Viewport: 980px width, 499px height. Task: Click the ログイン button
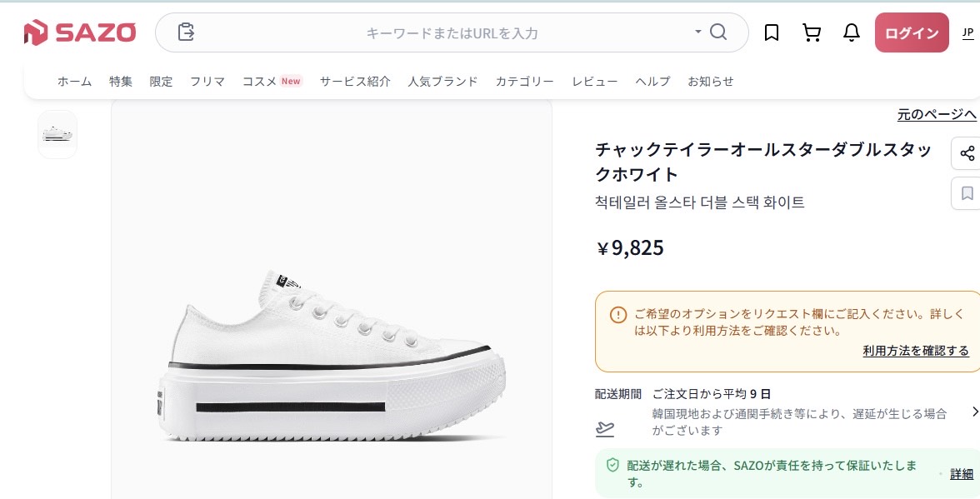click(912, 32)
